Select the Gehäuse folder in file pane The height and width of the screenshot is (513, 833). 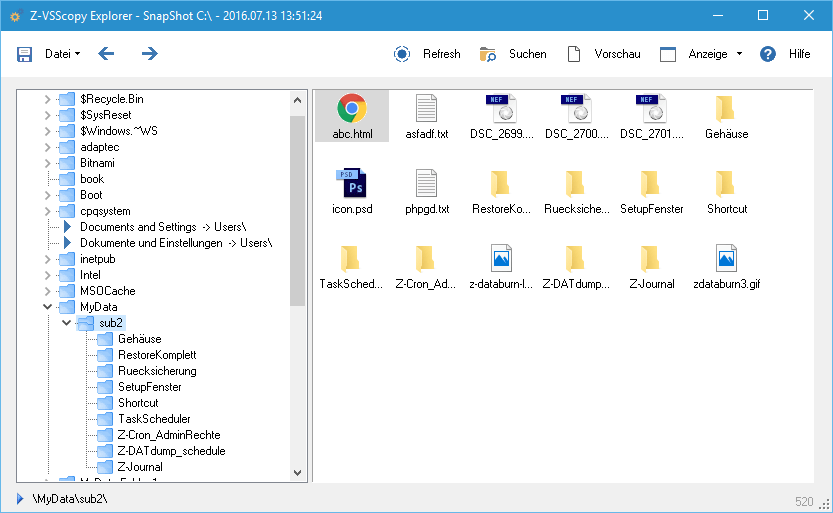[x=726, y=116]
